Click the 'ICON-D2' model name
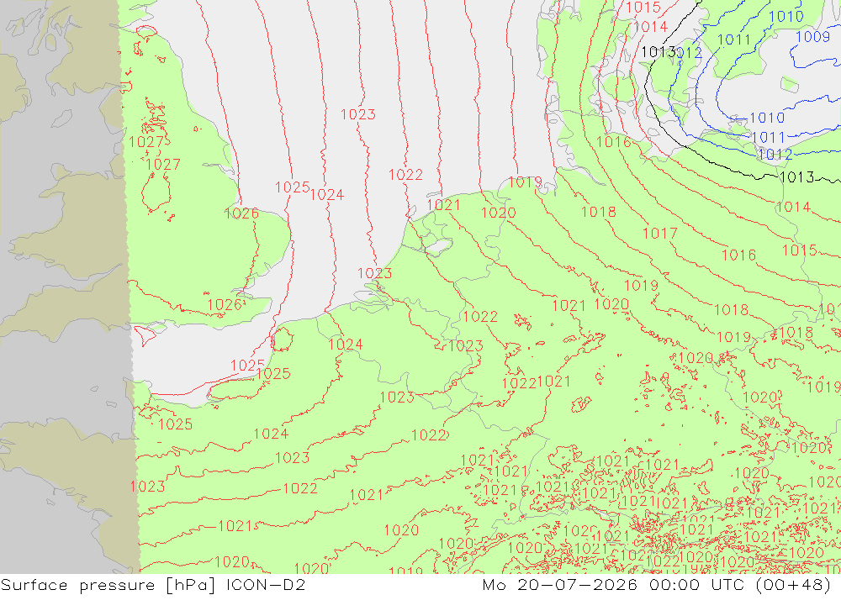841x616 pixels. point(266,584)
